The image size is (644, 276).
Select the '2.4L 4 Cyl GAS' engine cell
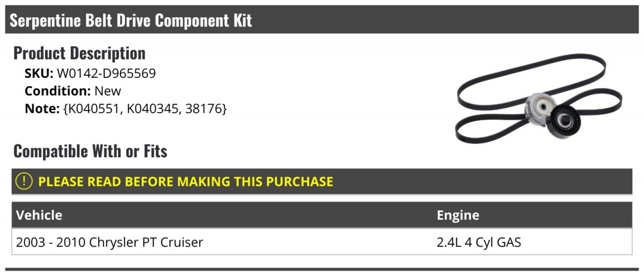479,242
